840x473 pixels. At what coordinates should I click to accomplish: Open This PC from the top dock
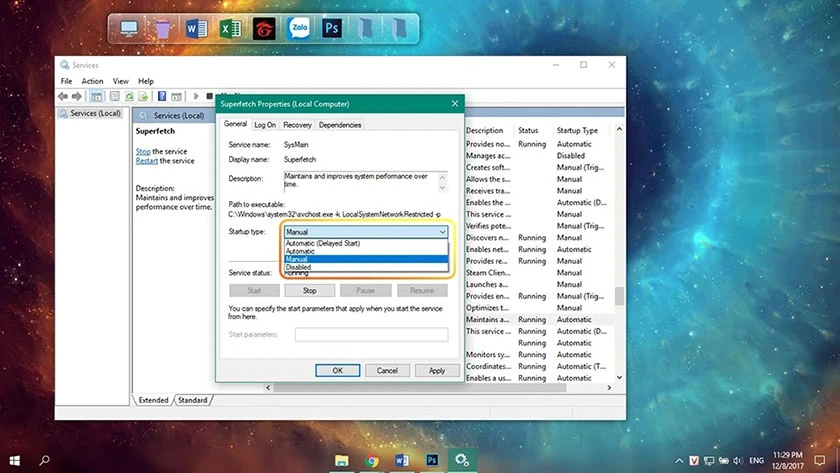click(129, 28)
